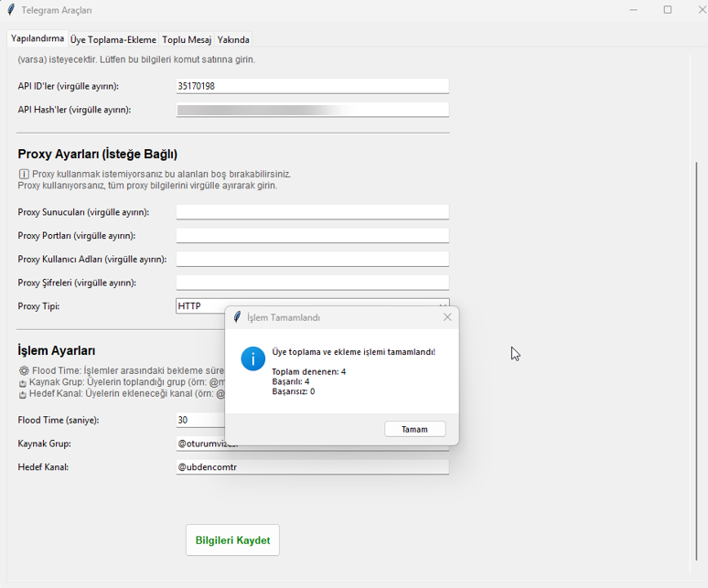
Task: Expand the Proxy Tipi dropdown
Action: (x=443, y=306)
